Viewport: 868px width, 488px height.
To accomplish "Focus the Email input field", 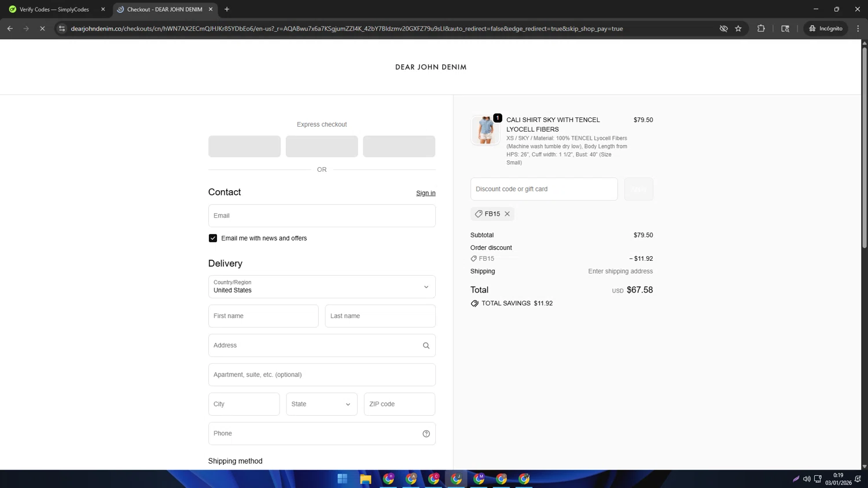I will [x=322, y=216].
